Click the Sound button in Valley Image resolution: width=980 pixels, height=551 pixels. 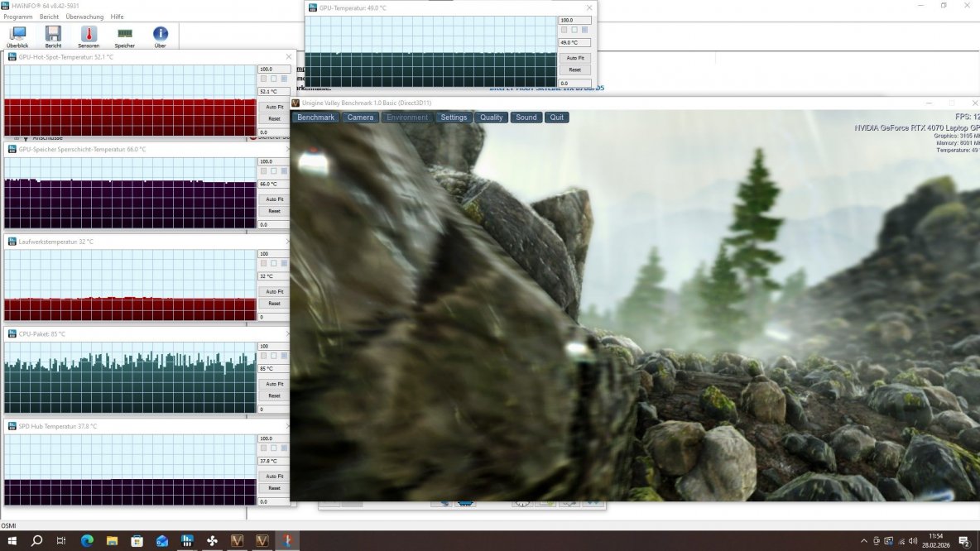pos(526,117)
